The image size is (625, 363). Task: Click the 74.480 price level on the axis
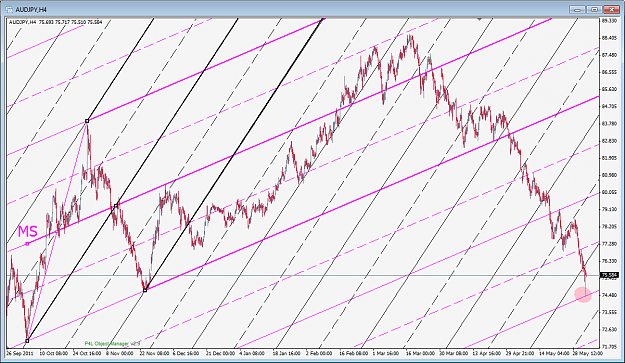click(x=610, y=295)
